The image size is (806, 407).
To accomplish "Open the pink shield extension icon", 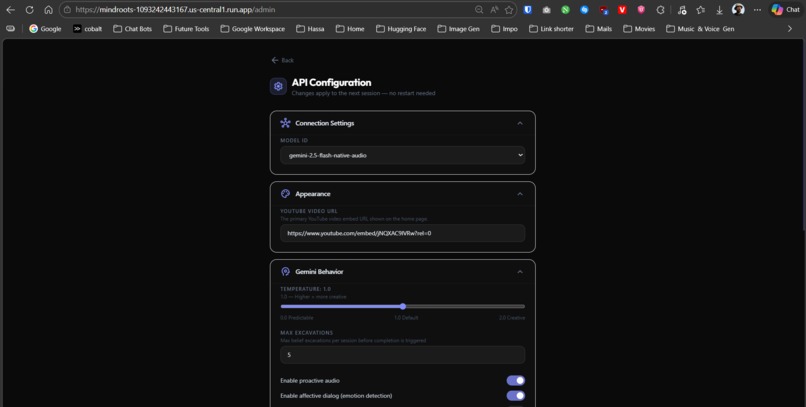I will click(641, 10).
